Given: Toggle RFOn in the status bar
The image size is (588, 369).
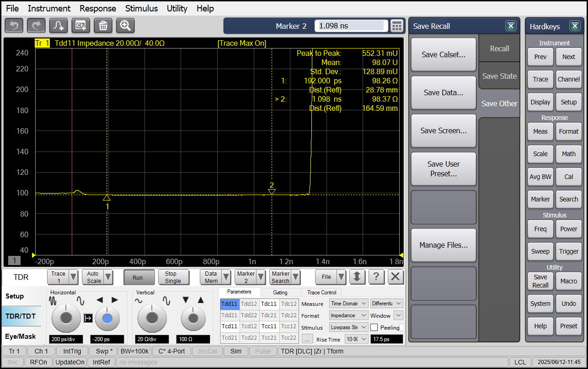Looking at the screenshot, I should pos(38,362).
